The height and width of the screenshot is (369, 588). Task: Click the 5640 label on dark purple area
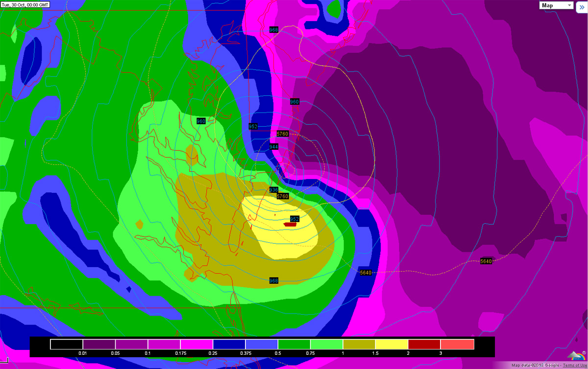[486, 261]
